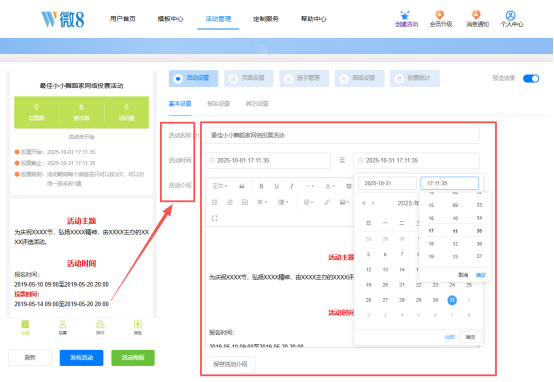Confirm the time picker with 确定

tap(481, 275)
